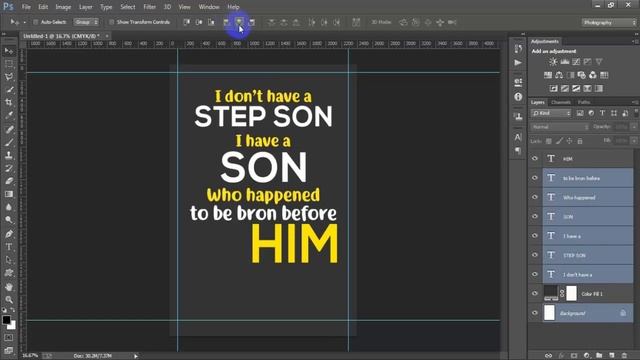Open the Photography workspace dropdown
Screen dimensions: 640x360
click(609, 22)
